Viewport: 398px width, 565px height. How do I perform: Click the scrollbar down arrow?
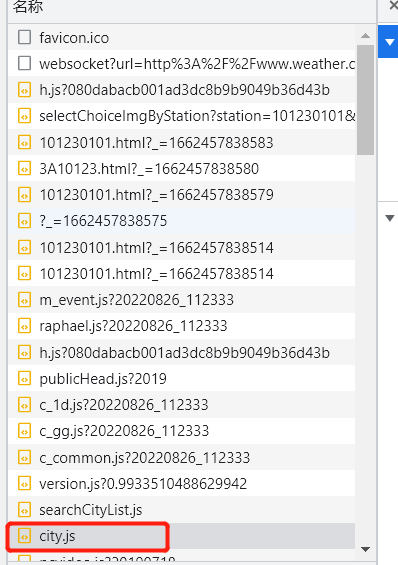(366, 549)
